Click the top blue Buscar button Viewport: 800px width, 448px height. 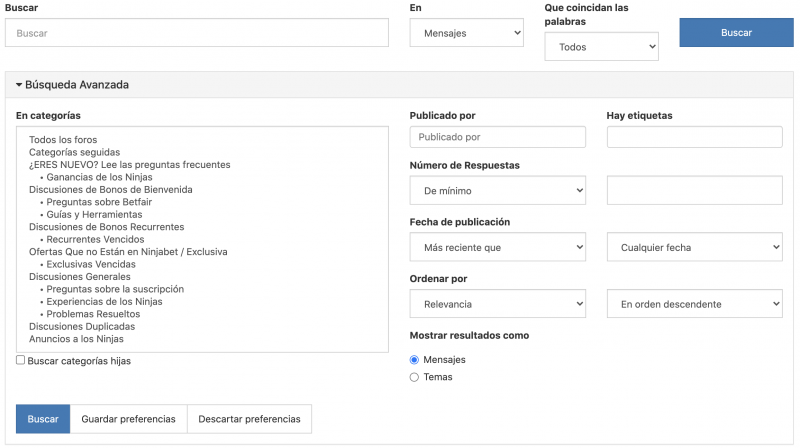click(736, 33)
